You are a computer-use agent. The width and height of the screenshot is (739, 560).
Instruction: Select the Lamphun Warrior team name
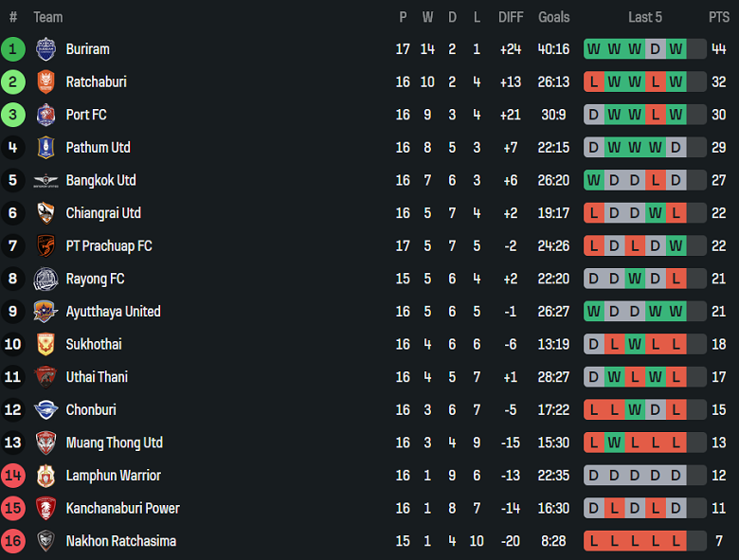click(113, 476)
